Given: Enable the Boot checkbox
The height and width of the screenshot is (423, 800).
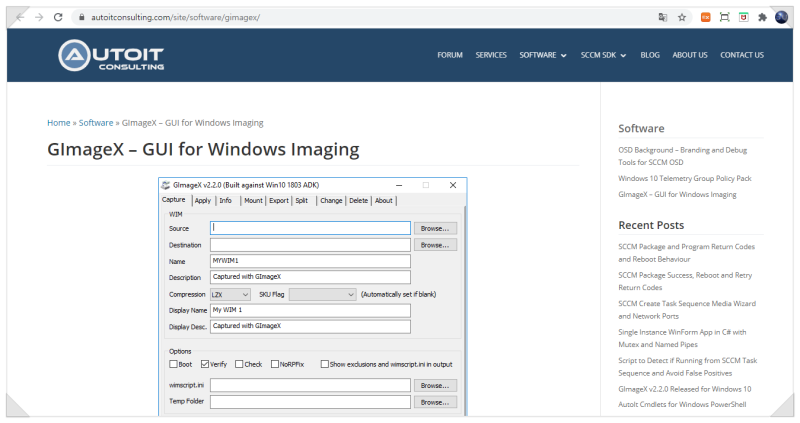Looking at the screenshot, I should point(173,364).
